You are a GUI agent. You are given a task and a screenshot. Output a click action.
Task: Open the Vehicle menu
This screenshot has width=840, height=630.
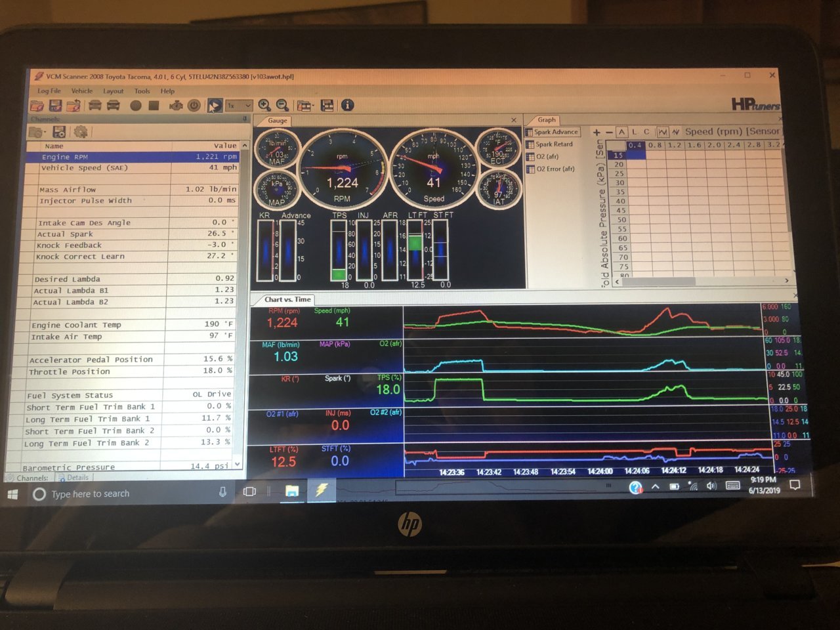(x=82, y=91)
